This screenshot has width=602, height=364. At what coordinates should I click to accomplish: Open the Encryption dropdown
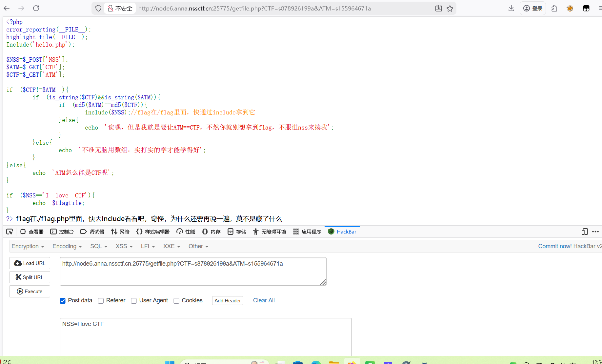click(x=28, y=246)
